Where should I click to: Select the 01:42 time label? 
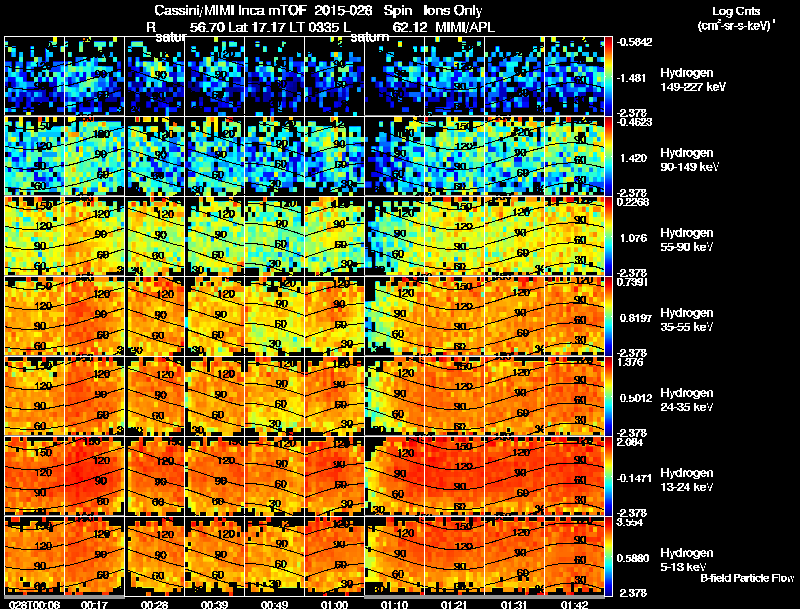click(574, 604)
